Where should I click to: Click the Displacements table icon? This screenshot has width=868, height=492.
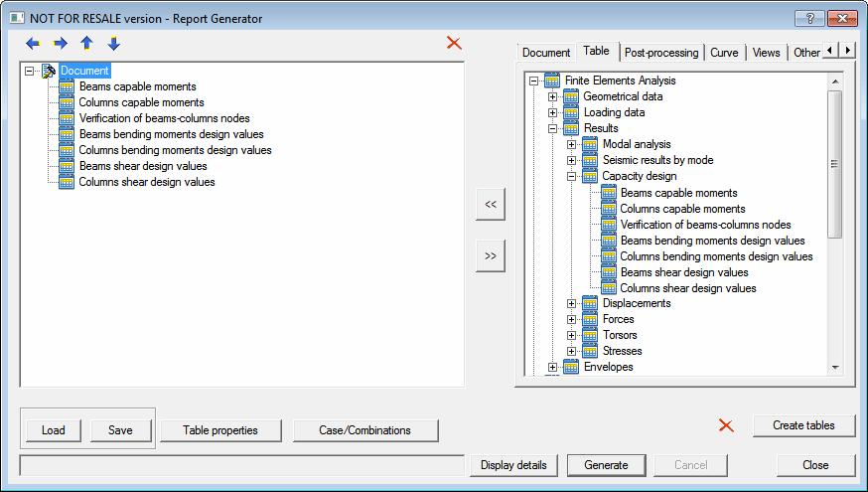pos(590,303)
